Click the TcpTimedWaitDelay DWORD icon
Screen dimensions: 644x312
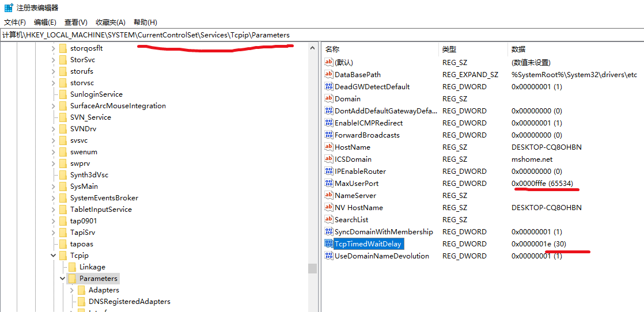point(328,244)
